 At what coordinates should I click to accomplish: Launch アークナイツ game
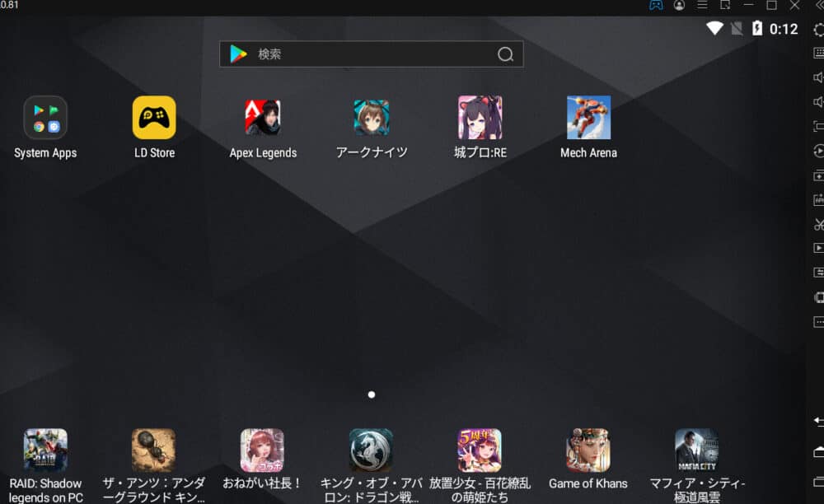click(x=371, y=118)
